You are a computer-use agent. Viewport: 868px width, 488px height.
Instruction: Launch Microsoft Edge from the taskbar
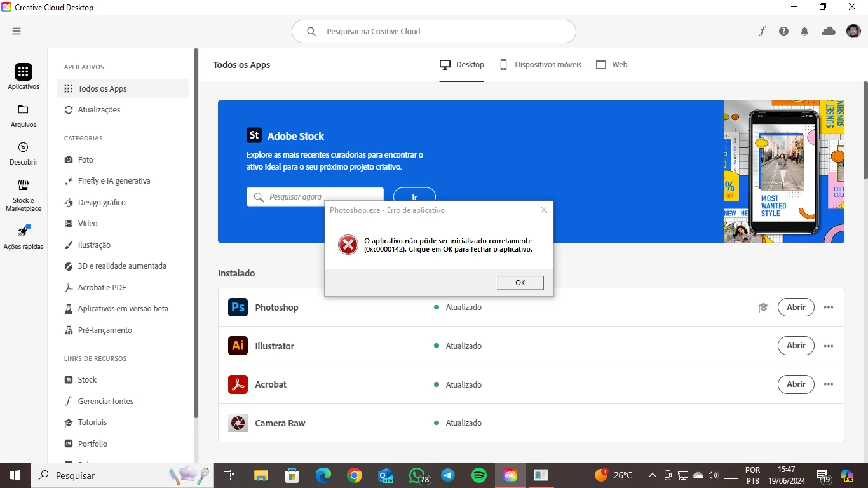(x=323, y=475)
